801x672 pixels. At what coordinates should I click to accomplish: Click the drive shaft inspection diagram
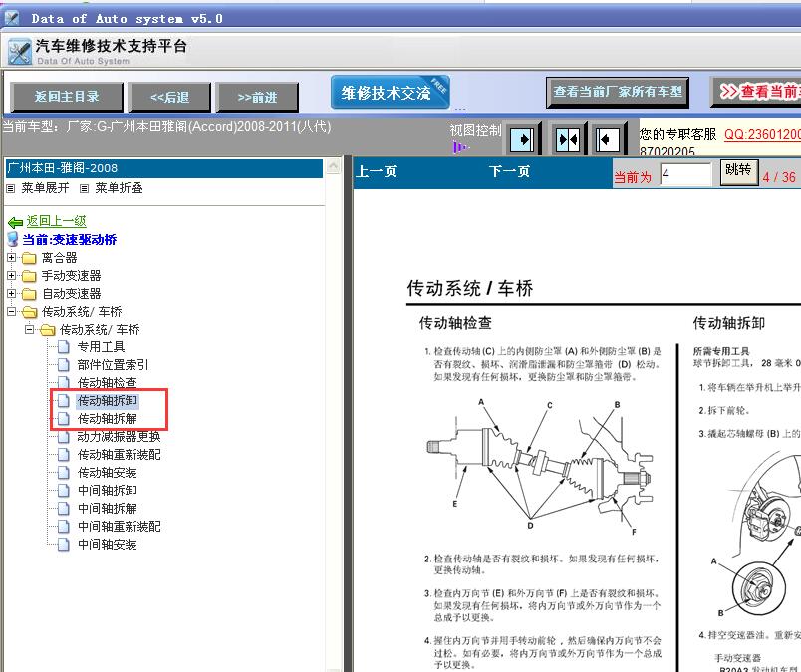coord(539,465)
